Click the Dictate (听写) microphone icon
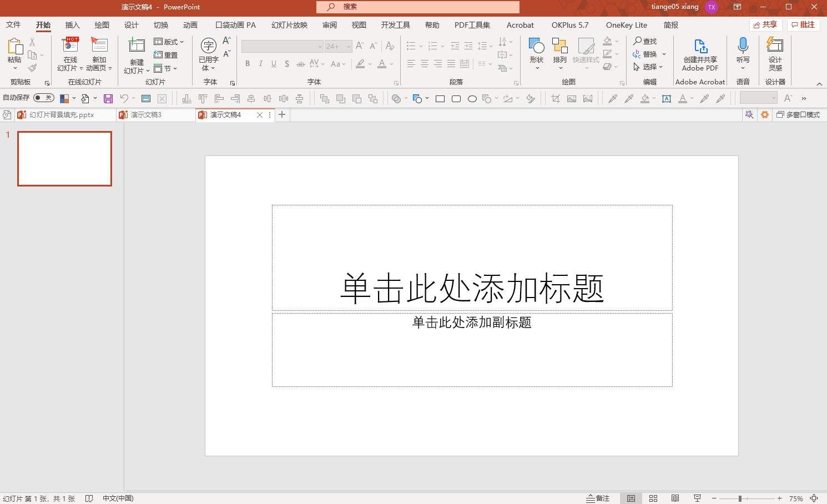 point(743,47)
